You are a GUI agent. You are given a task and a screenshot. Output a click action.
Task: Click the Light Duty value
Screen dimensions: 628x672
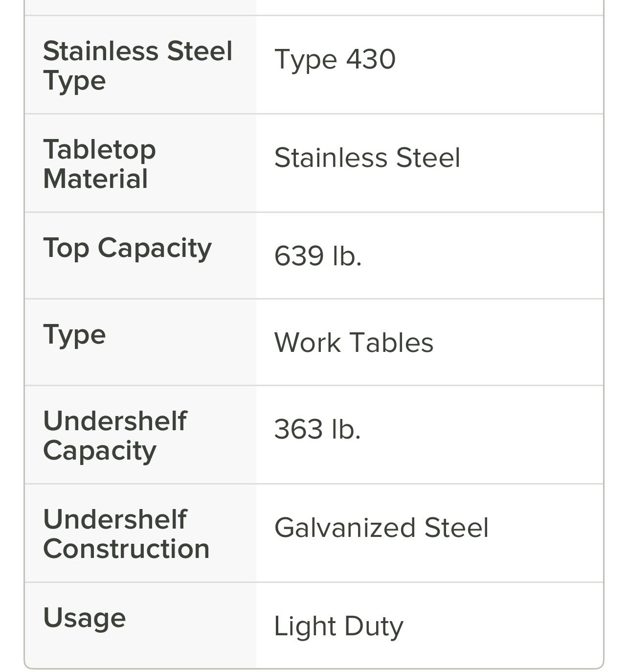[338, 627]
